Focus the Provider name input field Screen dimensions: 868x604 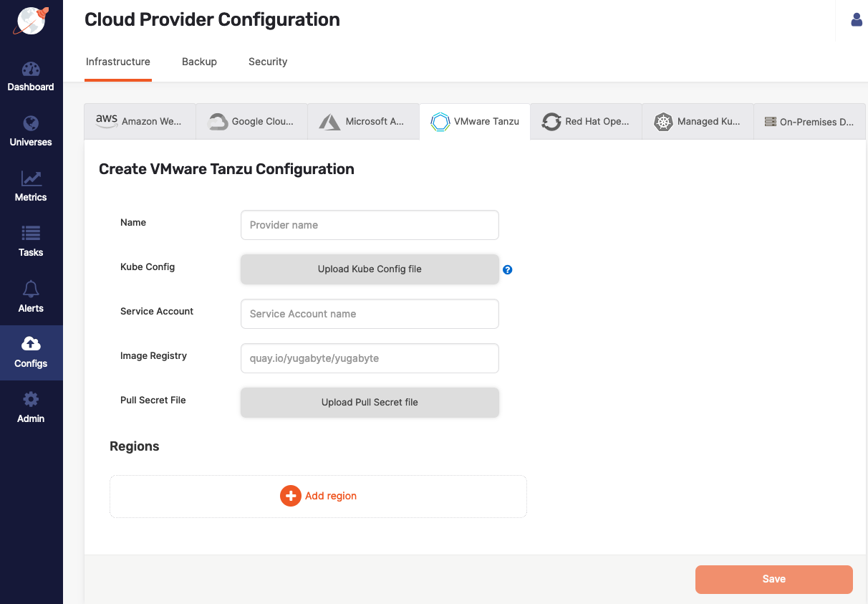370,225
